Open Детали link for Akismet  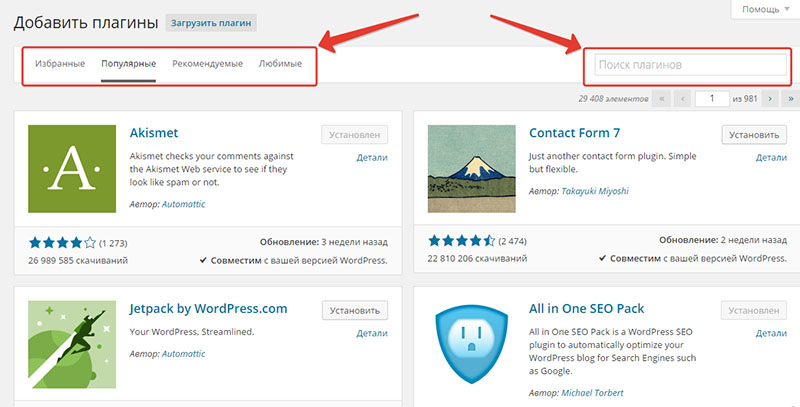coord(371,158)
